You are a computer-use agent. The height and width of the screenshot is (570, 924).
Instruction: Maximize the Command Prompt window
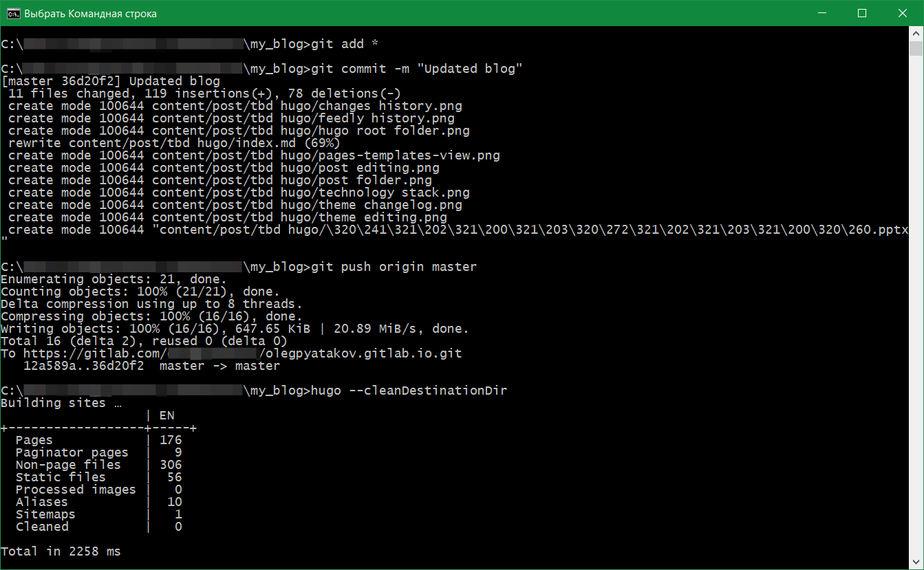click(862, 13)
